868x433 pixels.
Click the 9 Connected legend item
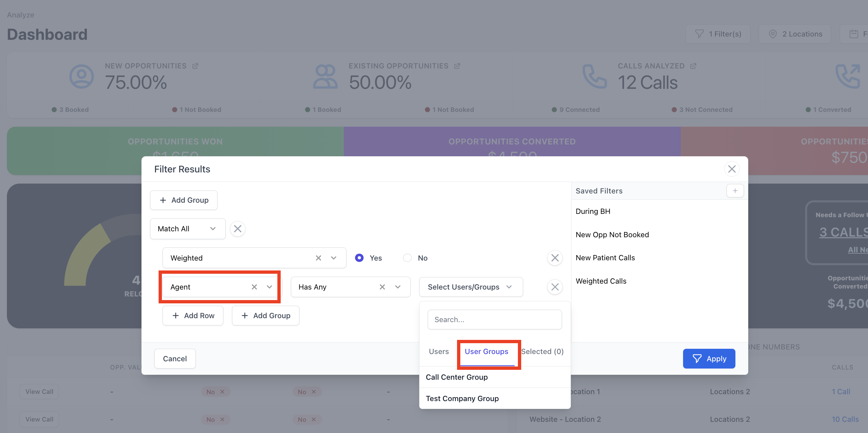click(575, 110)
